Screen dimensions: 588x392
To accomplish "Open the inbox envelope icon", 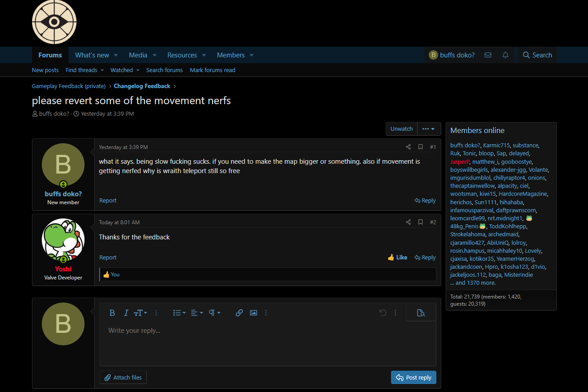I will [x=488, y=55].
